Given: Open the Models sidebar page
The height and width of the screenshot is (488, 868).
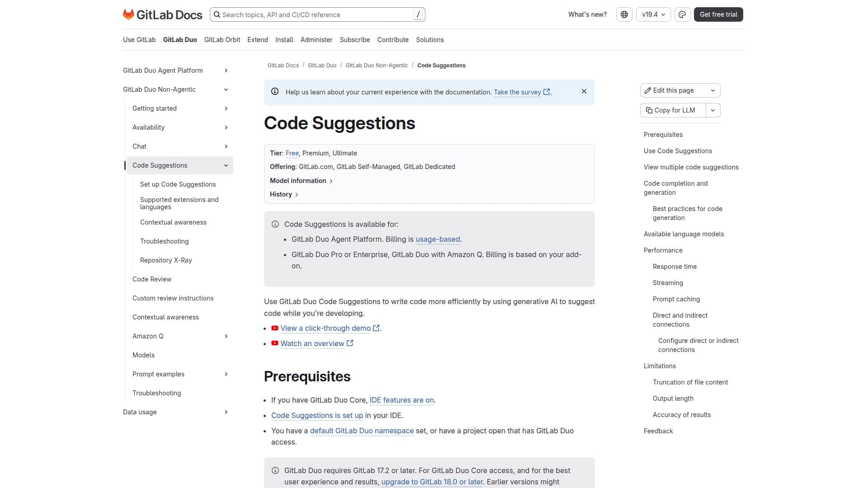Looking at the screenshot, I should (x=143, y=355).
